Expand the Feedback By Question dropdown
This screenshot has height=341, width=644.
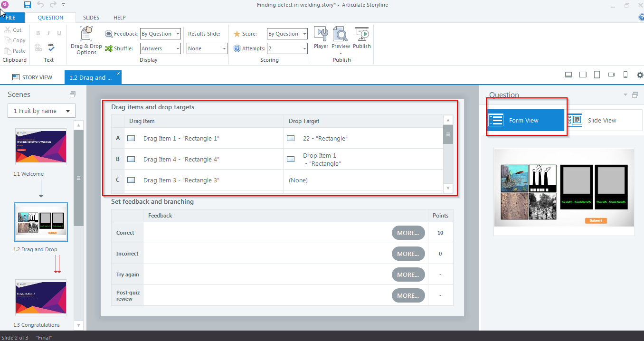[x=161, y=34]
